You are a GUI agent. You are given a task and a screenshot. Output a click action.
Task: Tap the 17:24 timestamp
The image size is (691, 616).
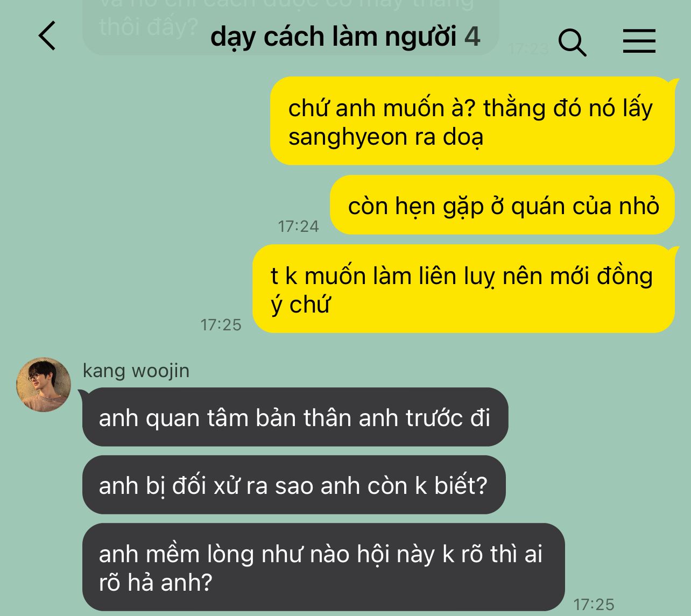click(x=298, y=226)
